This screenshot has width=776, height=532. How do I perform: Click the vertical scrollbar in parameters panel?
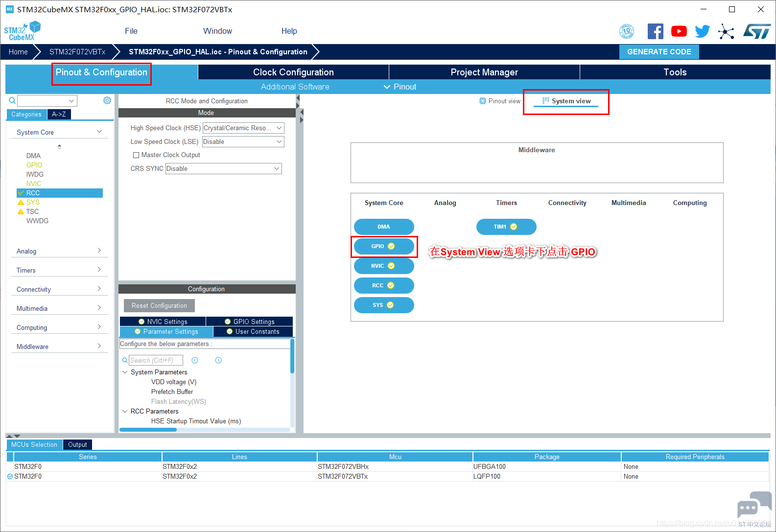pyautogui.click(x=292, y=356)
